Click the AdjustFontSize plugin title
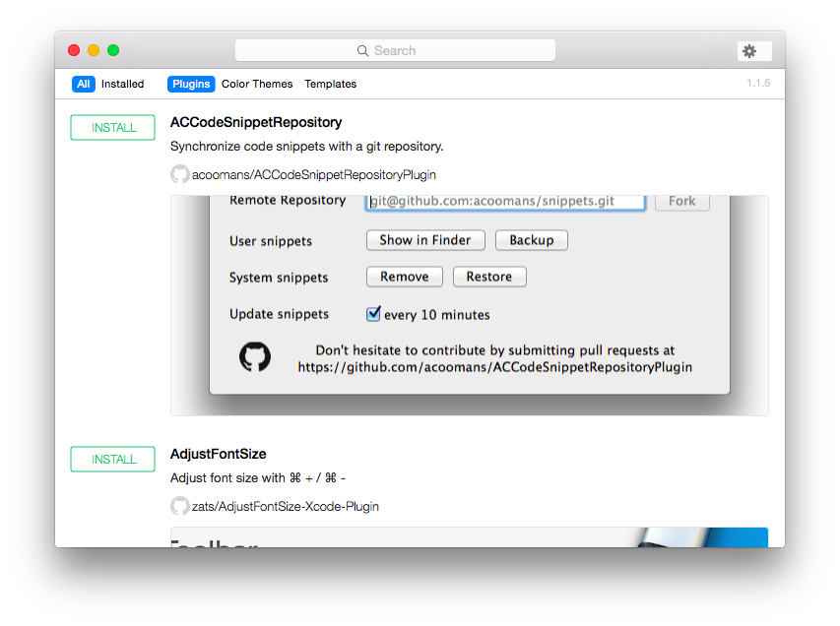Screen dimensions: 840x626 click(219, 454)
